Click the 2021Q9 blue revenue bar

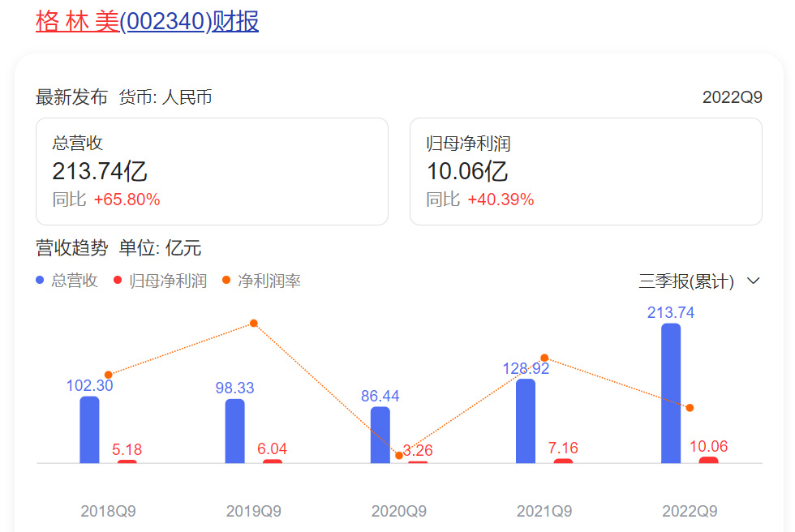[x=526, y=421]
